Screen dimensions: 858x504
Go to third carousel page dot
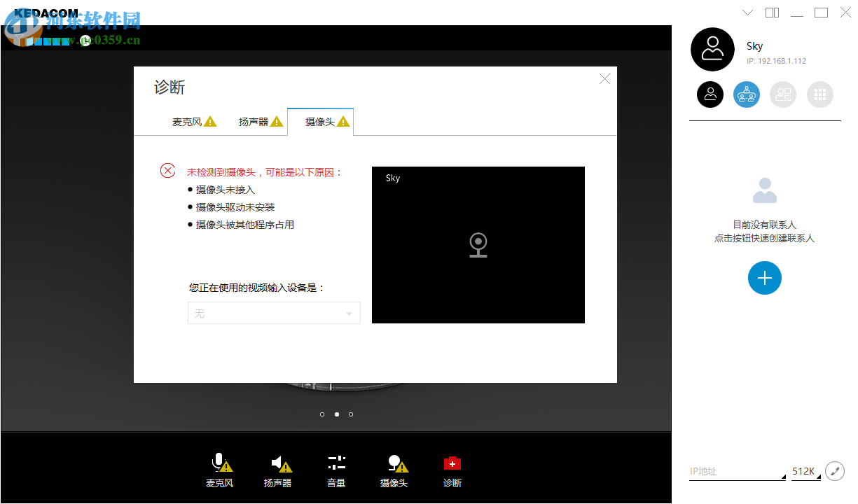pos(351,414)
